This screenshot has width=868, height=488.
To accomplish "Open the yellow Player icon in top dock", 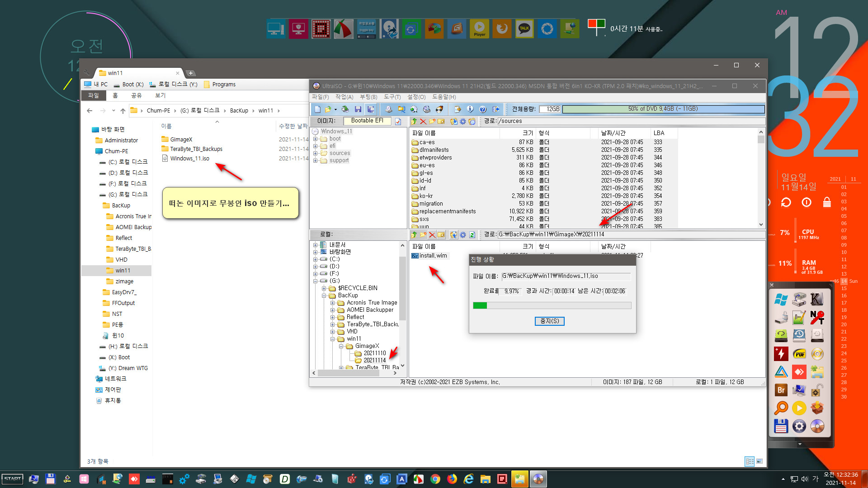I will click(479, 29).
